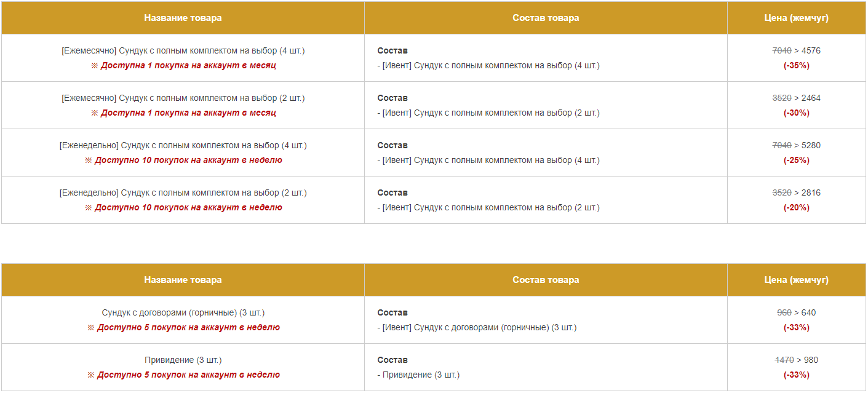Click the maid contracts chest product name
The height and width of the screenshot is (393, 868).
coord(183,312)
